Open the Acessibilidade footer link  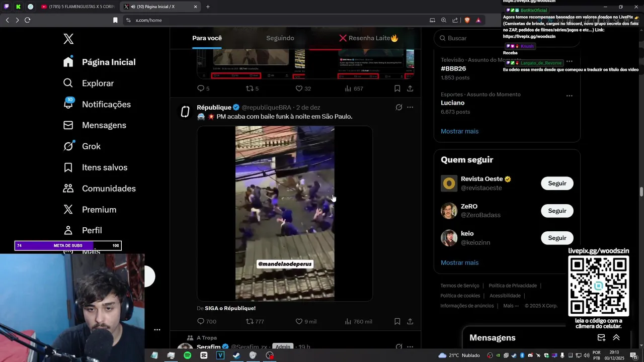(505, 296)
